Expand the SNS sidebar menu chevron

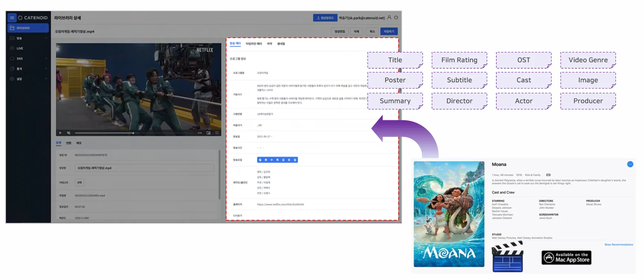point(46,59)
